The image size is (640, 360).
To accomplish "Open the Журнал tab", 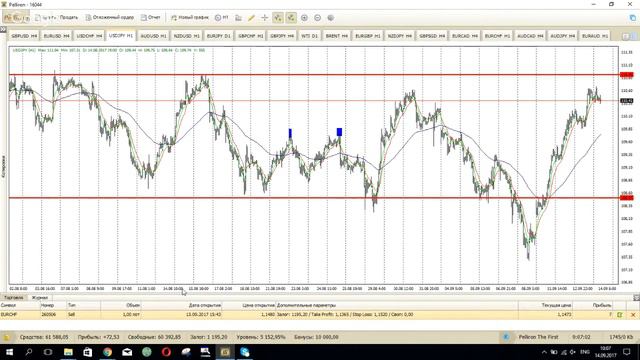I will pyautogui.click(x=40, y=298).
